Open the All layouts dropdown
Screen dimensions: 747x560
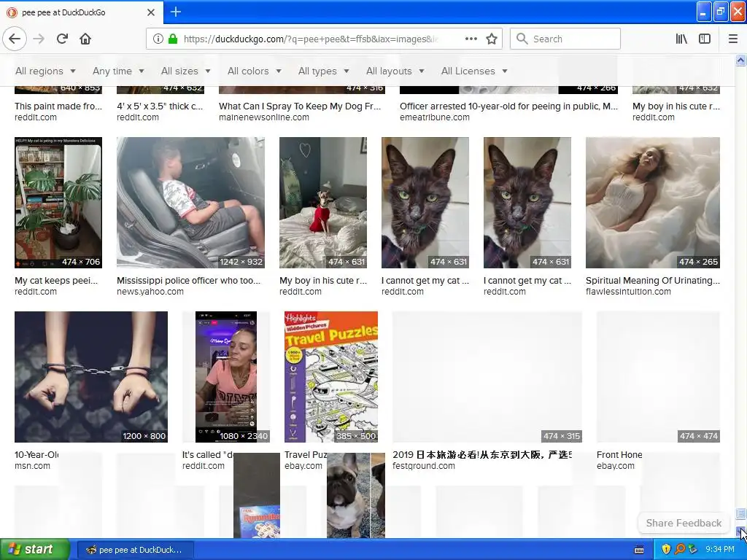click(395, 71)
